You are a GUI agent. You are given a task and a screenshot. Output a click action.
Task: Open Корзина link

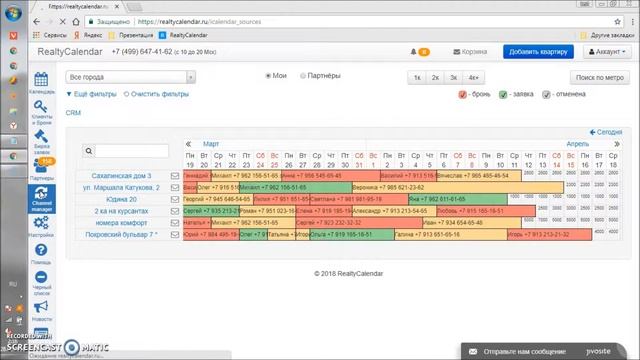pyautogui.click(x=470, y=52)
